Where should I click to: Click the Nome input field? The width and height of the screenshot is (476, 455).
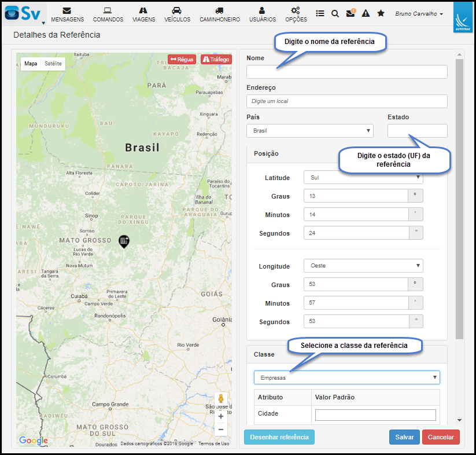click(x=346, y=72)
